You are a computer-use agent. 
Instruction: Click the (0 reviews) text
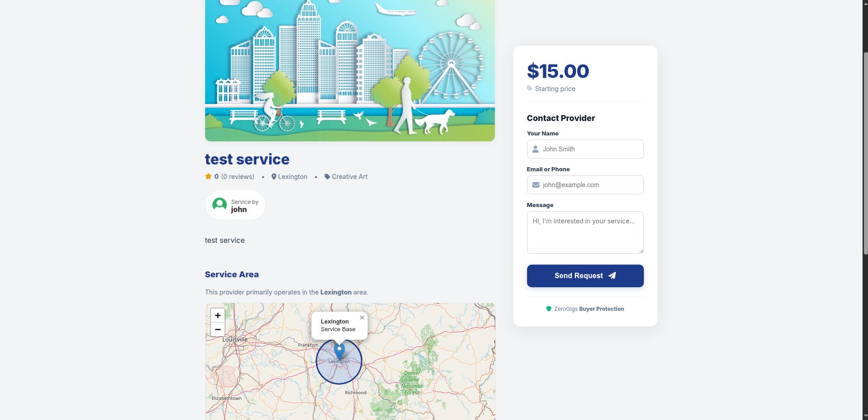pyautogui.click(x=238, y=177)
